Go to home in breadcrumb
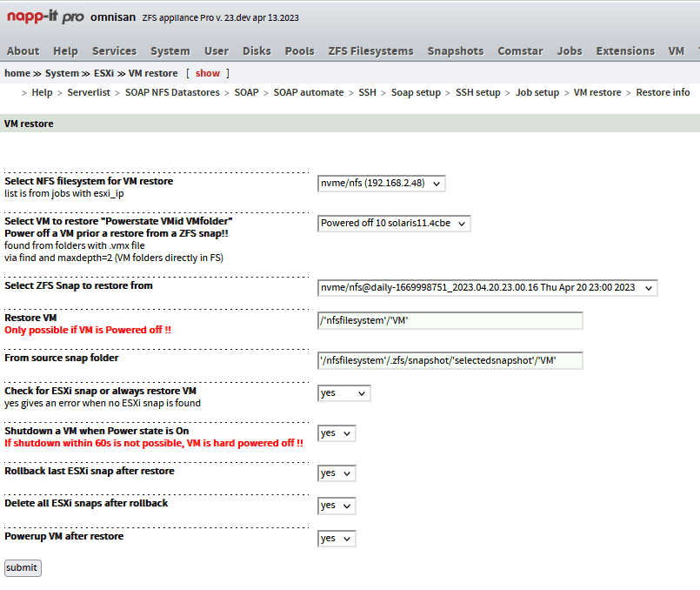This screenshot has height=590, width=700. click(x=17, y=73)
